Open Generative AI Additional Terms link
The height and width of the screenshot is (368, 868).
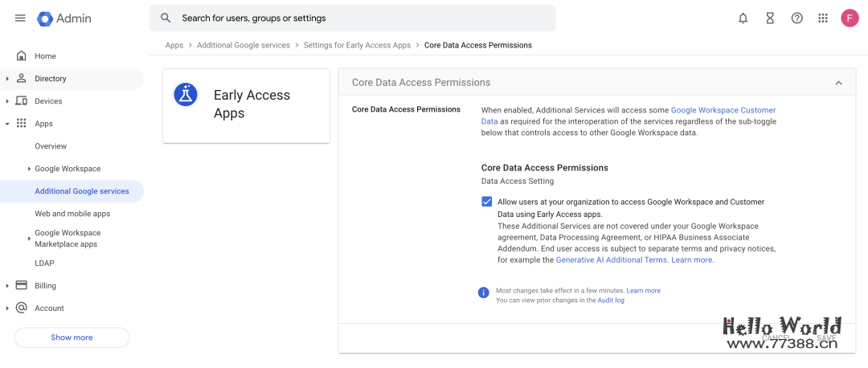click(611, 260)
